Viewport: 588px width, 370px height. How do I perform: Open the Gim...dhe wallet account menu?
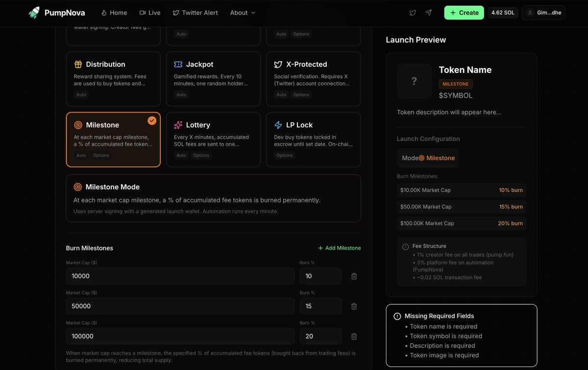click(x=543, y=12)
